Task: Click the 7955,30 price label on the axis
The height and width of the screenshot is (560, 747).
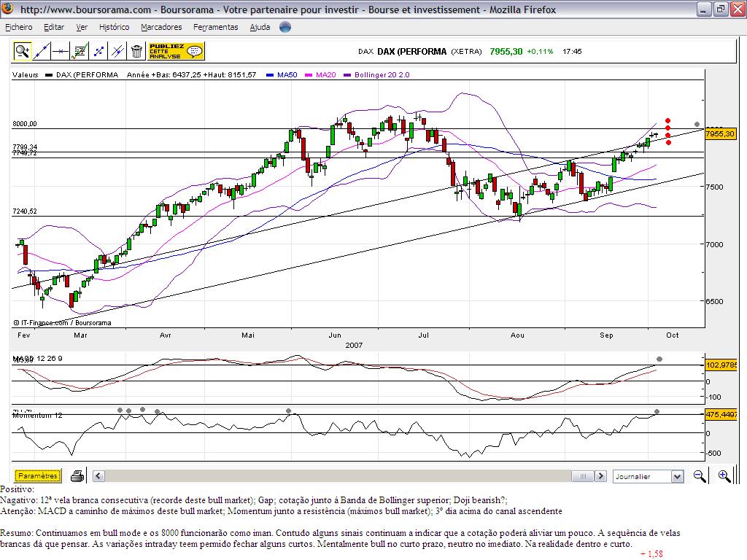Action: coord(720,134)
